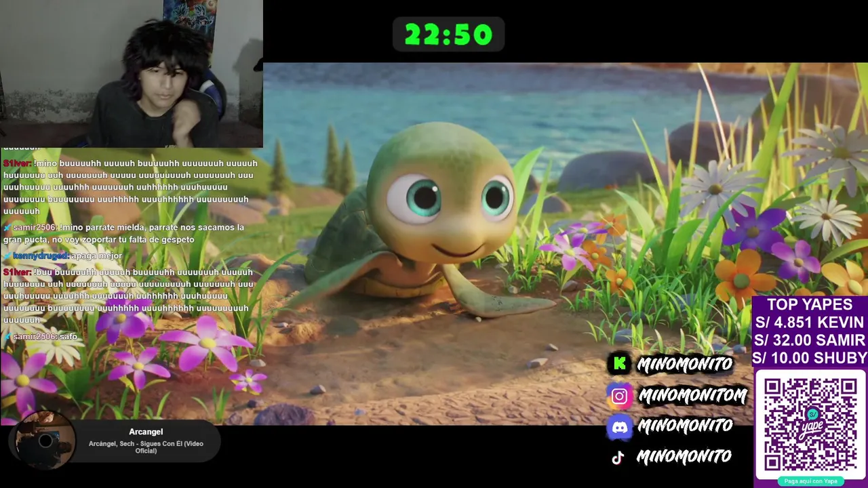Image resolution: width=868 pixels, height=488 pixels.
Task: Click samir2506 message starting '!mino parrate'
Action: click(123, 233)
